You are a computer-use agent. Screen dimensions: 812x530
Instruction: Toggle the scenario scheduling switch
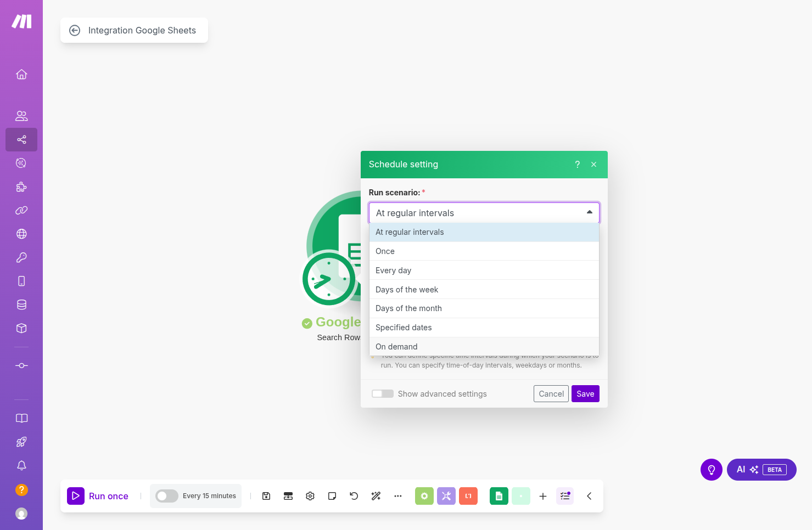(x=167, y=496)
